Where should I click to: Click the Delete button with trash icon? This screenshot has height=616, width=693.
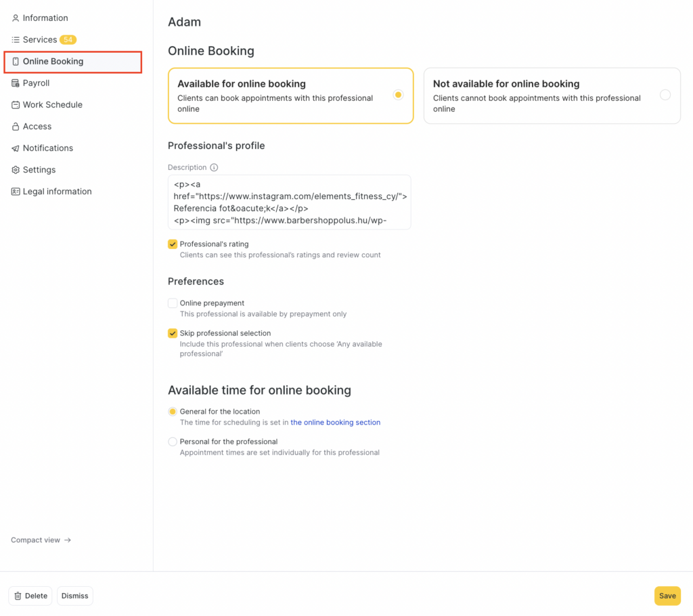[x=30, y=596]
